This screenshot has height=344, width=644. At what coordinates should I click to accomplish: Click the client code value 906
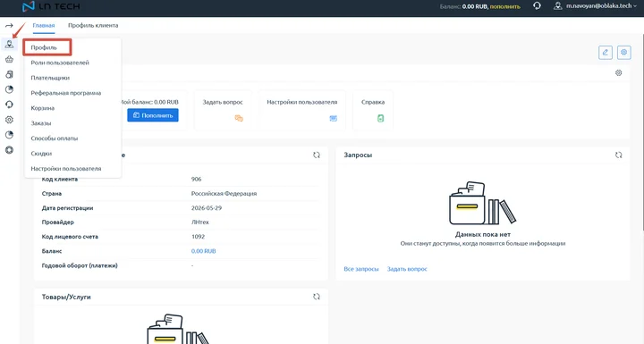coord(196,179)
